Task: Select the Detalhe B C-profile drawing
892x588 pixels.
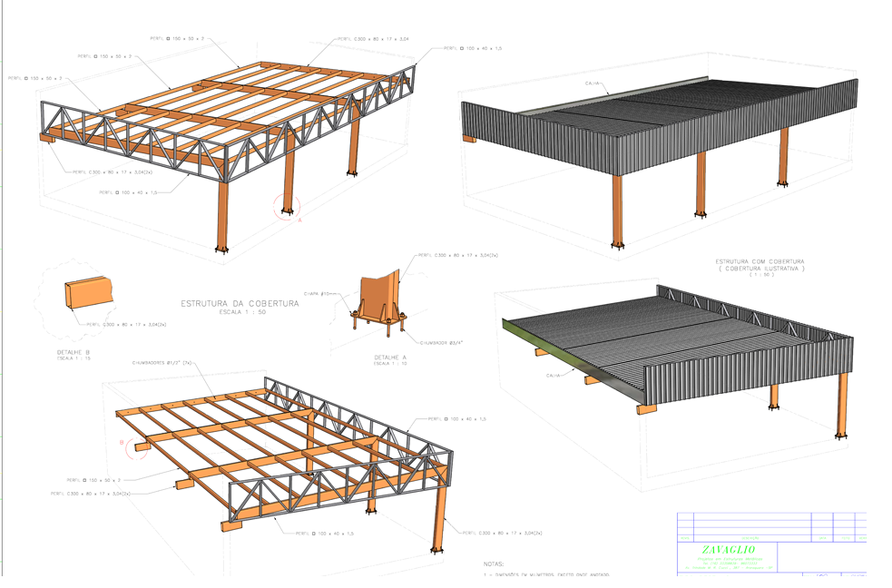Action: 86,296
